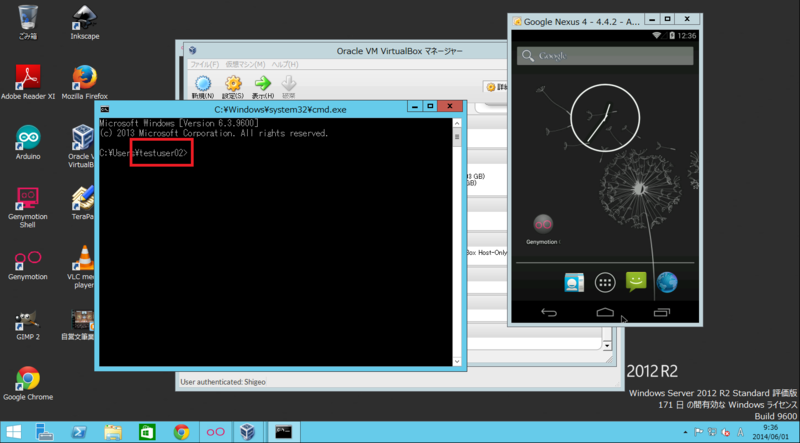
Task: Click the cmd scrollbar up arrow
Action: pyautogui.click(x=457, y=124)
